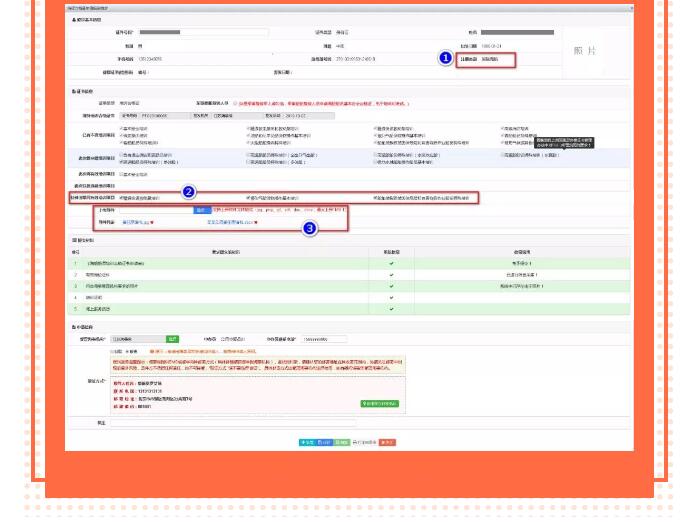Image resolution: width=698 pixels, height=522 pixels.
Task: Click the small green button beside lower dropdown
Action: (172, 339)
